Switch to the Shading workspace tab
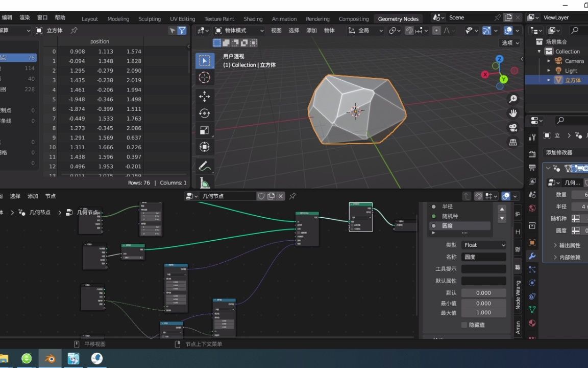 pos(253,19)
